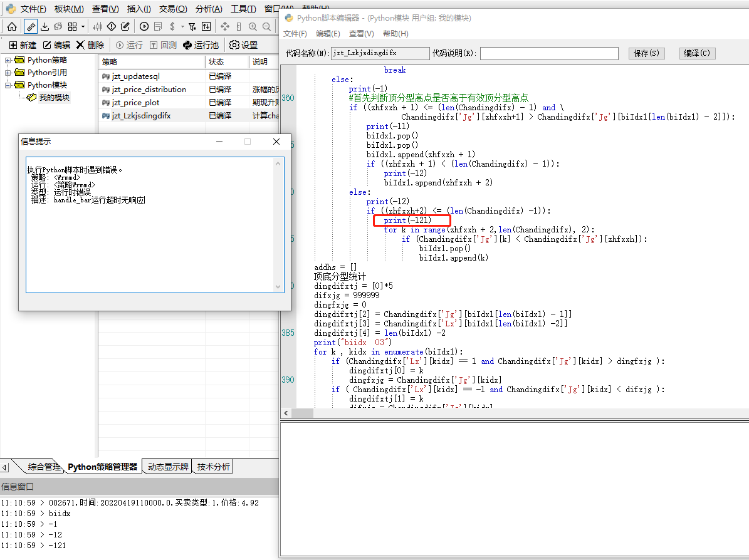The image size is (749, 560).
Task: Click the 运行 strategy button
Action: tap(130, 45)
